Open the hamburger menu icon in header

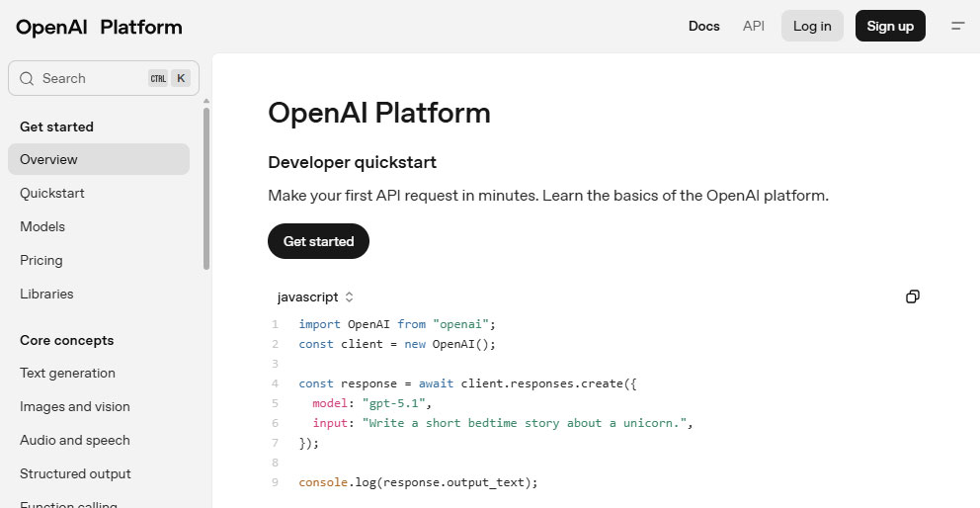[957, 27]
